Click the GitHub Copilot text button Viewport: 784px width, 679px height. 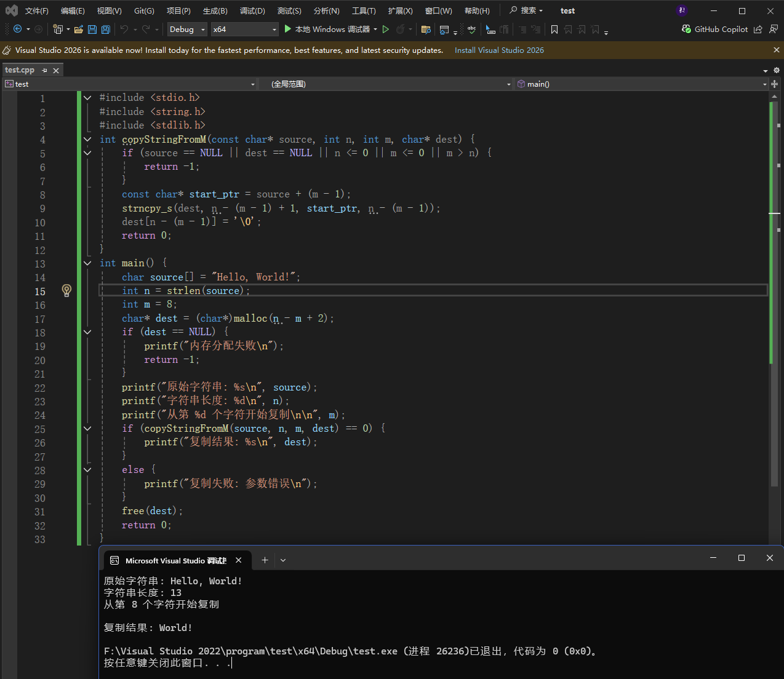point(721,29)
